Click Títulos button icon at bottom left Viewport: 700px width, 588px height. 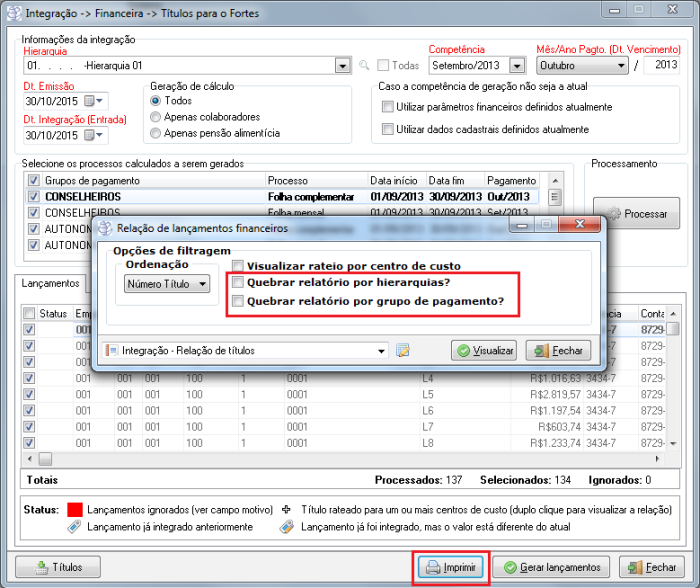[40, 567]
